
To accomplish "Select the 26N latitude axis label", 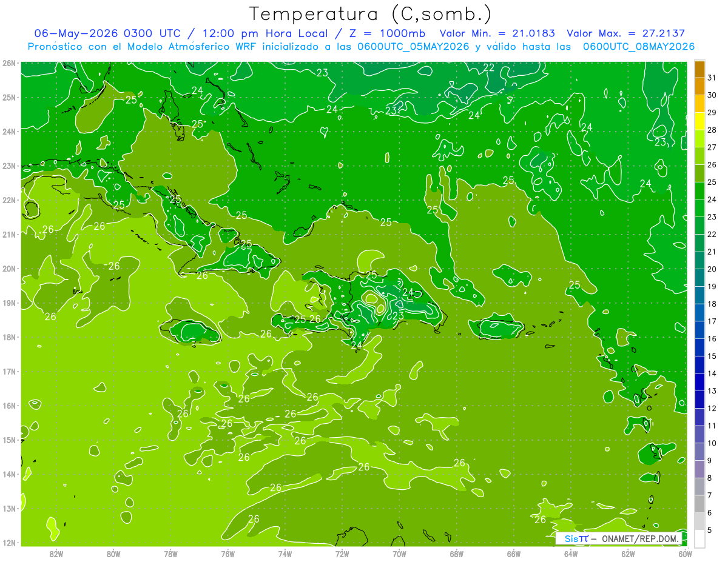I will coord(9,63).
